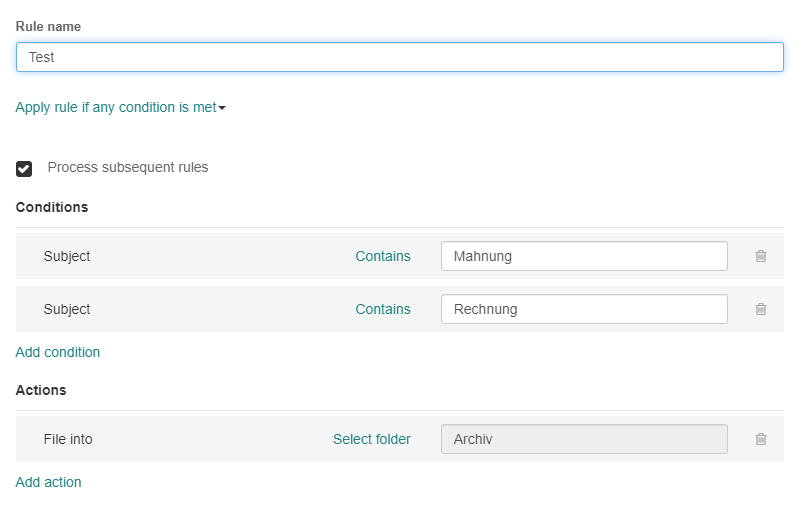The width and height of the screenshot is (800, 520).
Task: Open the Select folder chooser
Action: [x=372, y=439]
